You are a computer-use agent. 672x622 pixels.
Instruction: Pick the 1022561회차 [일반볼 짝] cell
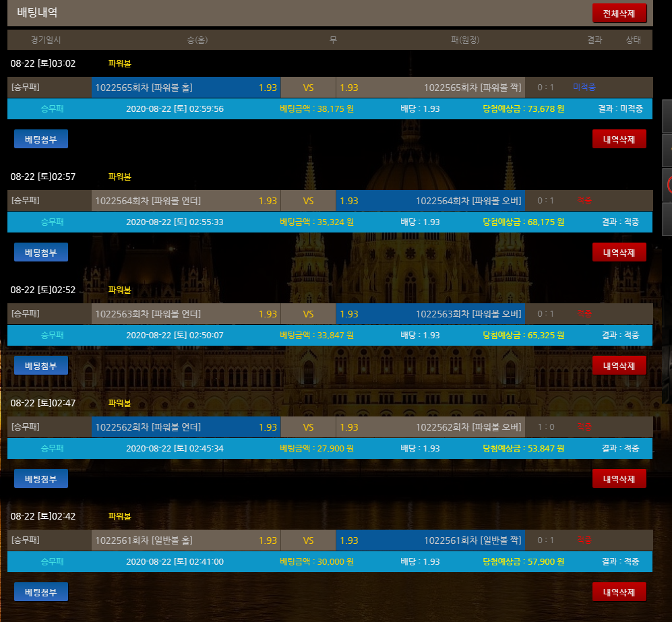tap(430, 540)
